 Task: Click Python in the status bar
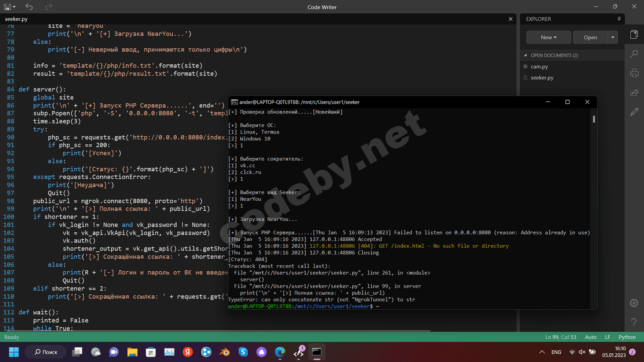coord(627,337)
